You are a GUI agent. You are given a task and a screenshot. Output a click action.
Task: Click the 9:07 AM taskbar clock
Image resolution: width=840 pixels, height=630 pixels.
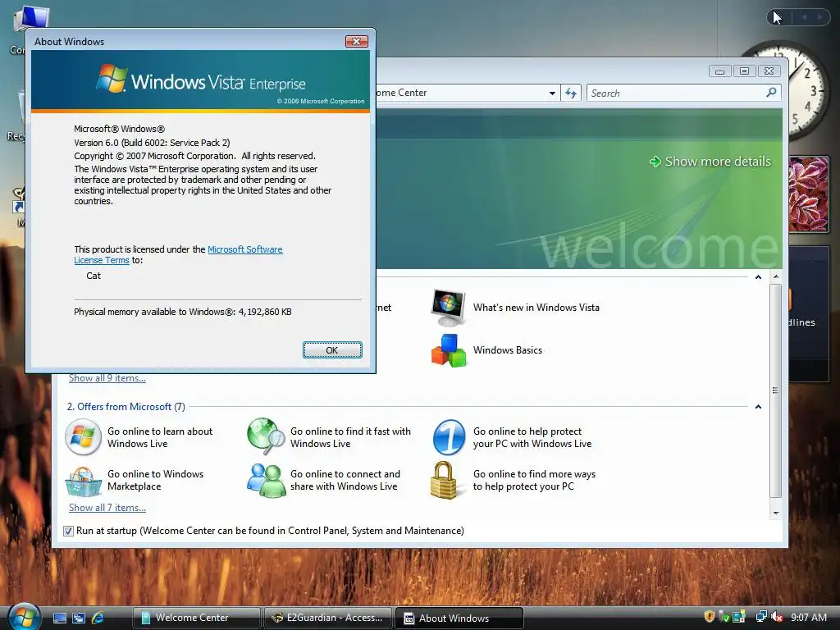(x=808, y=617)
